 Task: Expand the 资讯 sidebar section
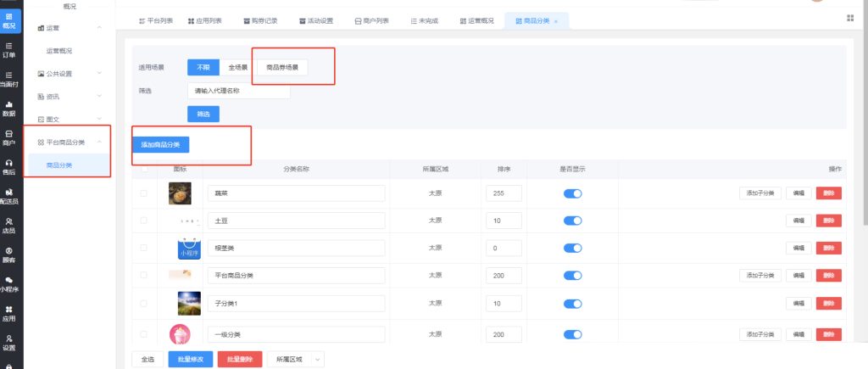click(72, 97)
